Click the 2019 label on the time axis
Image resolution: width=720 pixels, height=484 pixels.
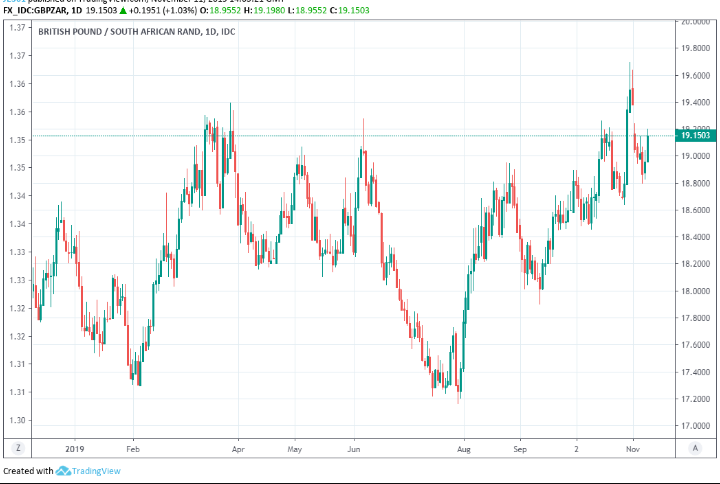[x=74, y=449]
